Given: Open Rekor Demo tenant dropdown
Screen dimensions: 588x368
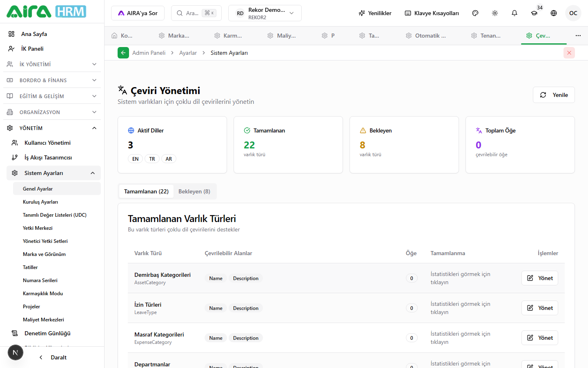Looking at the screenshot, I should (265, 13).
